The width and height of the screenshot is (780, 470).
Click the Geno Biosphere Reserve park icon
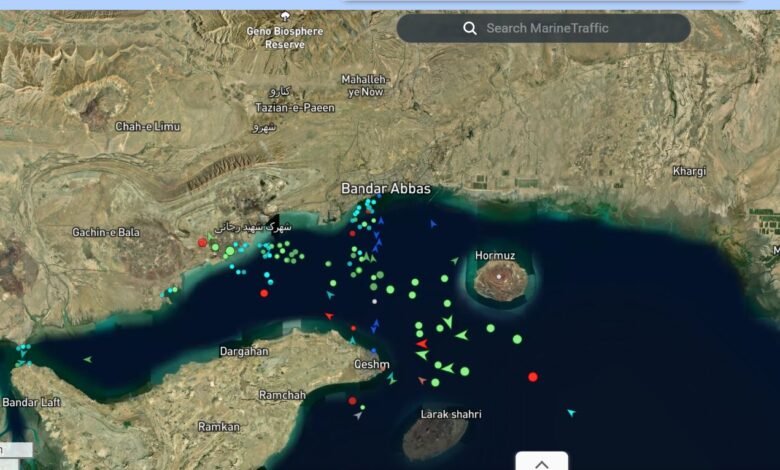coord(285,16)
